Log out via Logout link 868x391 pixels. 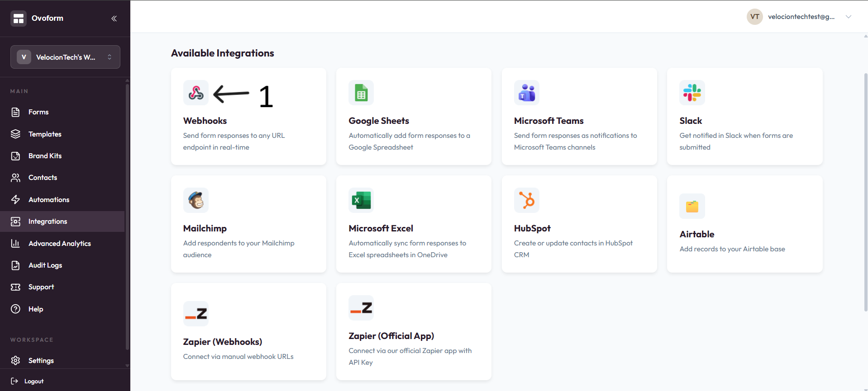tap(34, 382)
